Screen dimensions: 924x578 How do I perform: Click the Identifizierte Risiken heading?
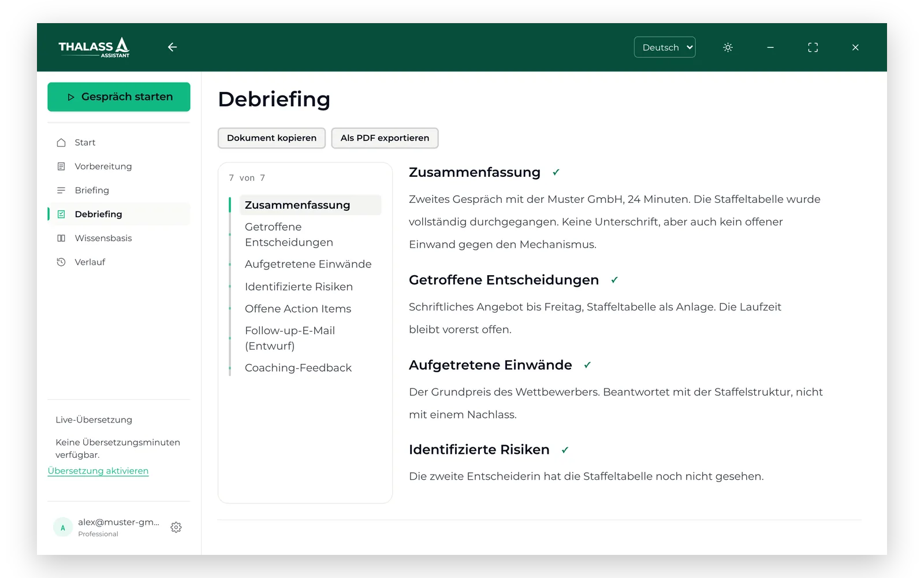pos(479,450)
